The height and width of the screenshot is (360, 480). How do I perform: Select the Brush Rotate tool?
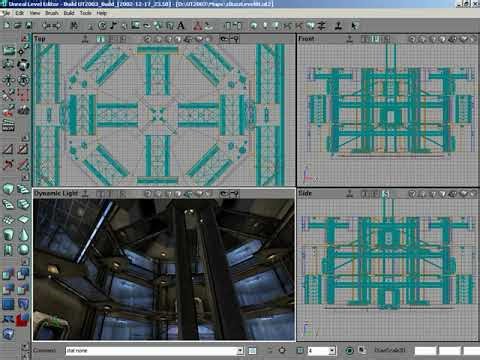click(x=23, y=64)
